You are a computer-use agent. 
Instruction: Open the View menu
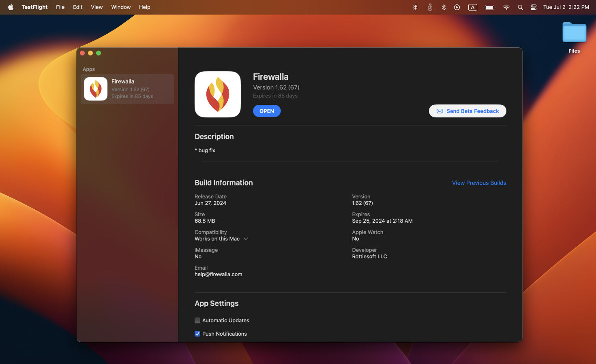[97, 7]
